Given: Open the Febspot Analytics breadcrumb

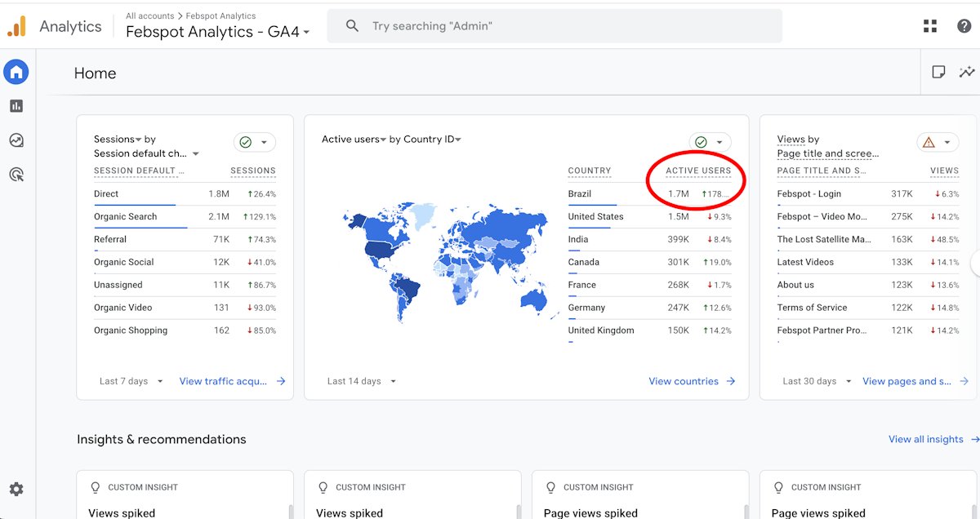Looking at the screenshot, I should [x=222, y=15].
